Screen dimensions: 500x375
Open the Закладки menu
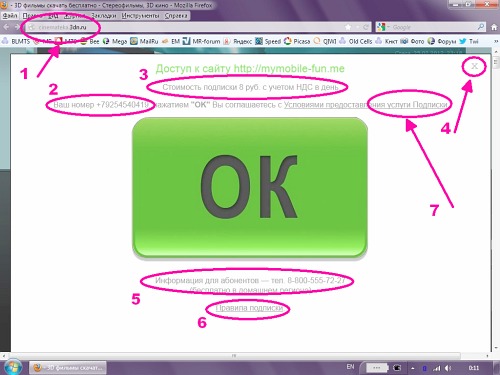tap(104, 16)
